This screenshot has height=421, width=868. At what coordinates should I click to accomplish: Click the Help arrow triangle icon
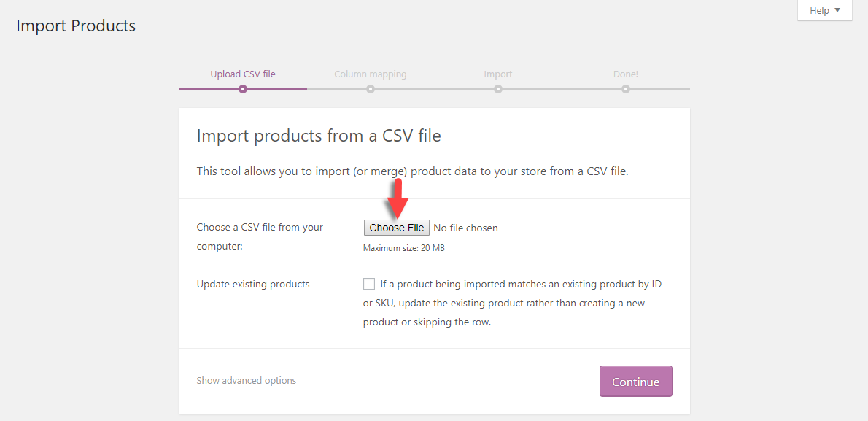click(x=837, y=10)
